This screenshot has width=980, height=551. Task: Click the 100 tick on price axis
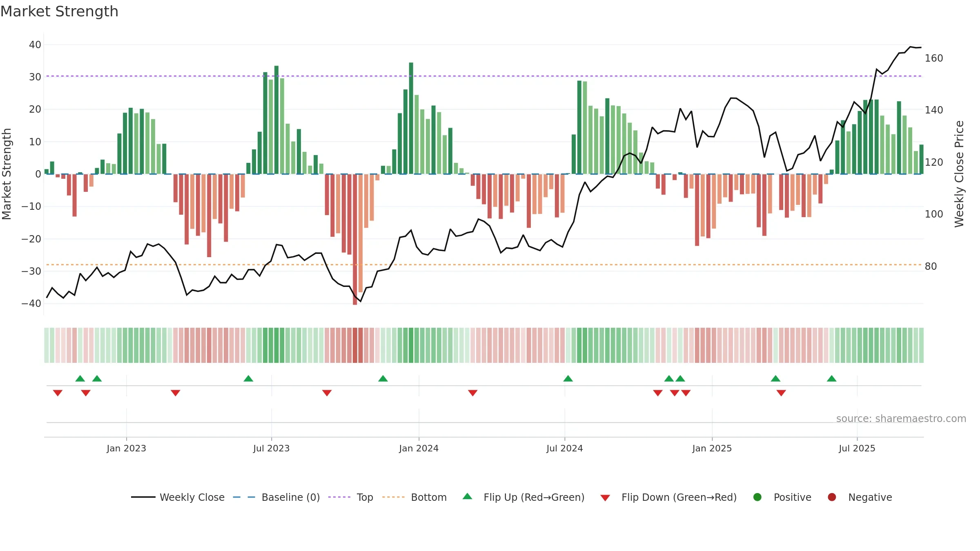point(934,214)
